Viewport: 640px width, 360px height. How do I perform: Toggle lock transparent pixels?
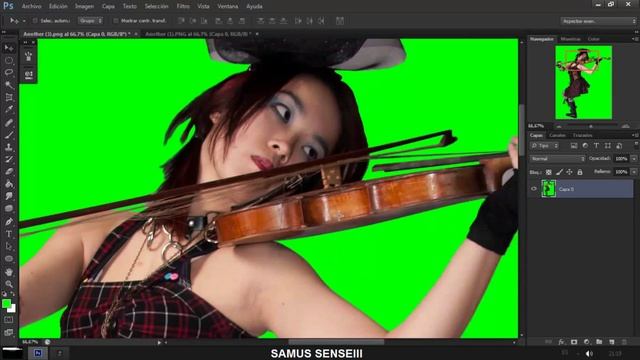pyautogui.click(x=549, y=172)
